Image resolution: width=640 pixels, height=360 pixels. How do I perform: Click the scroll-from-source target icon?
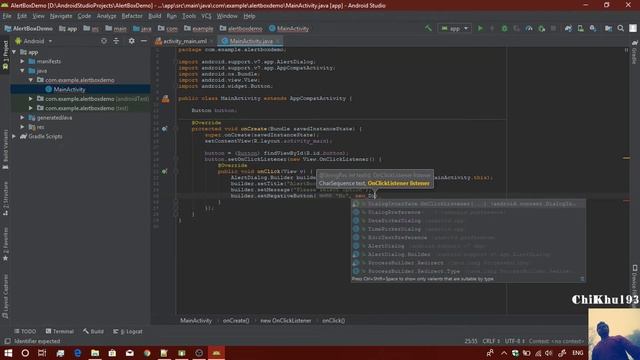click(104, 41)
